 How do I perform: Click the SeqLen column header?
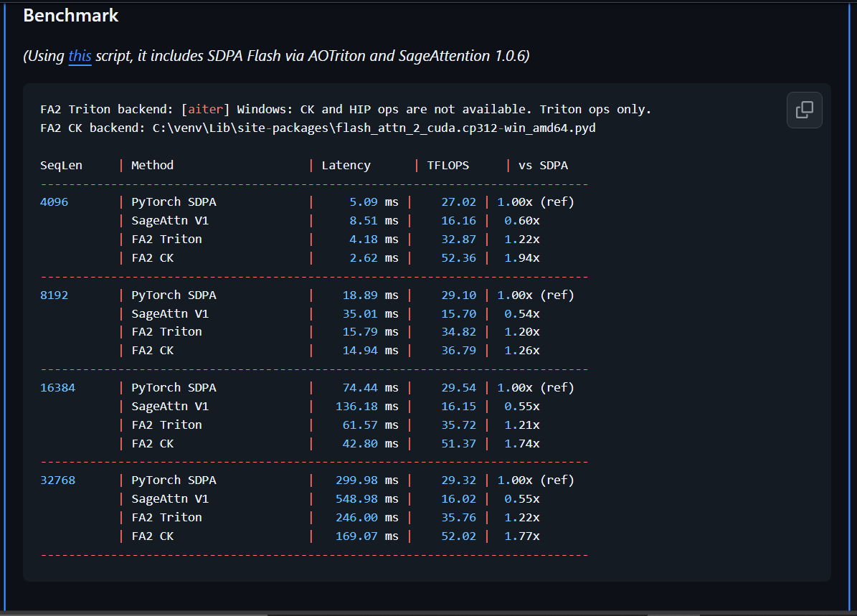(x=61, y=165)
